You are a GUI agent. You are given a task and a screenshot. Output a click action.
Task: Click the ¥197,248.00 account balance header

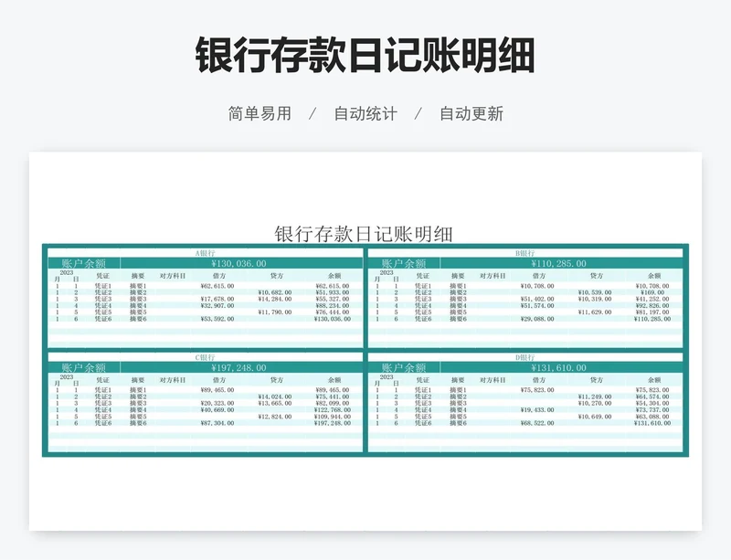click(x=238, y=368)
